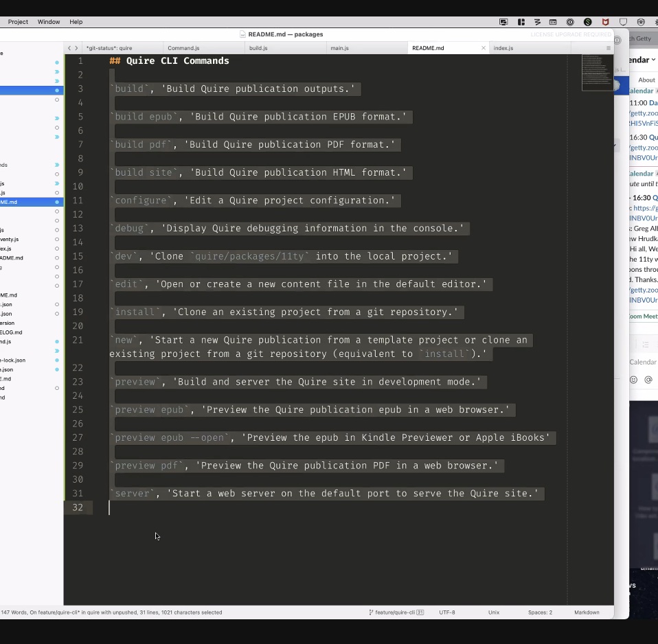
Task: Click the 'server' command text on line 31
Action: pyautogui.click(x=132, y=494)
